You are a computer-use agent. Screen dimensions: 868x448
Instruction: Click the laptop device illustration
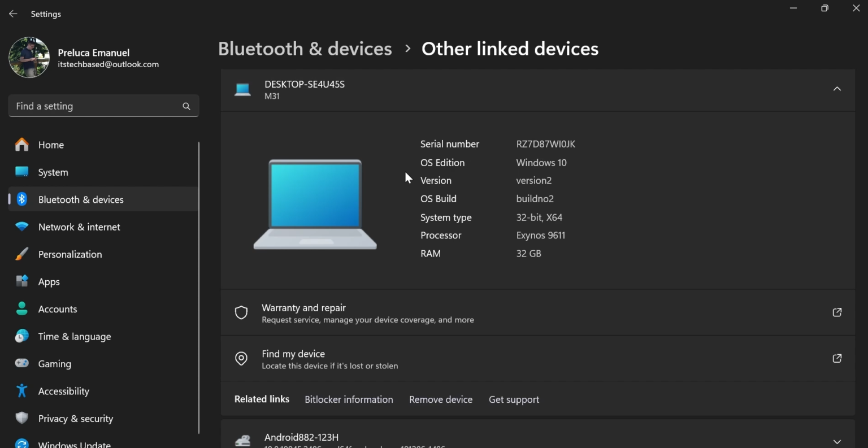(315, 204)
